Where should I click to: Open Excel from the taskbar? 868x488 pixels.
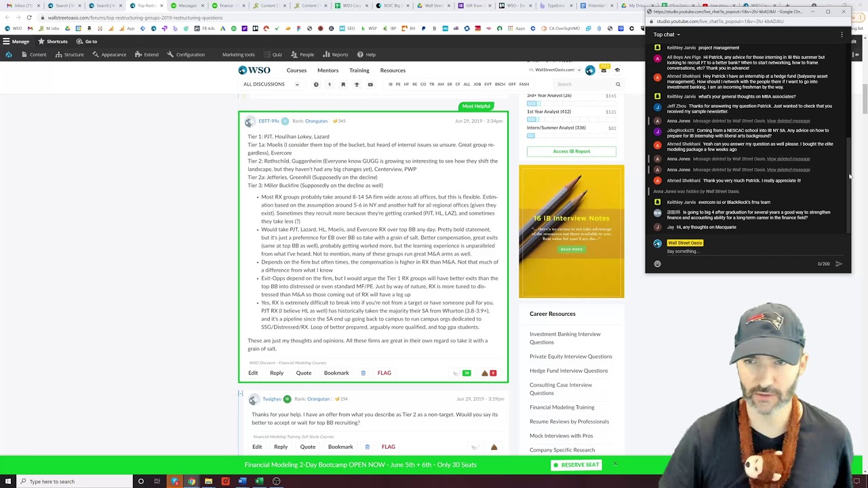pos(259,481)
